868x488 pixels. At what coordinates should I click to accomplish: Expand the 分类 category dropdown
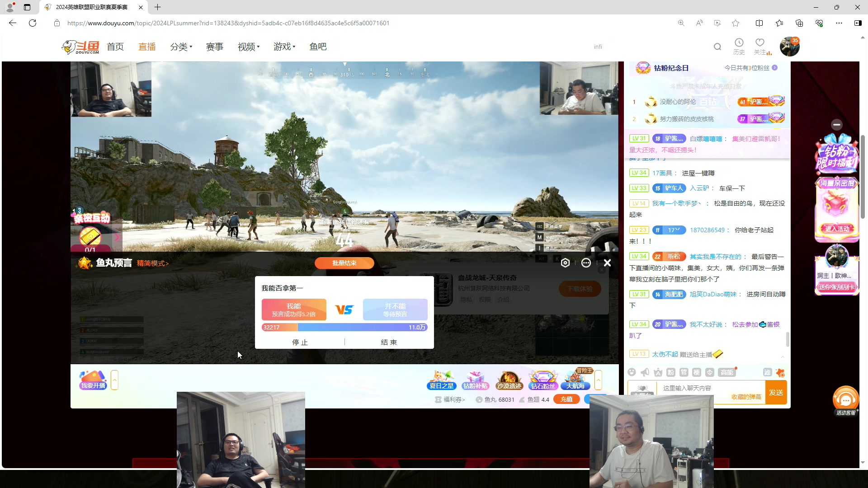click(181, 47)
